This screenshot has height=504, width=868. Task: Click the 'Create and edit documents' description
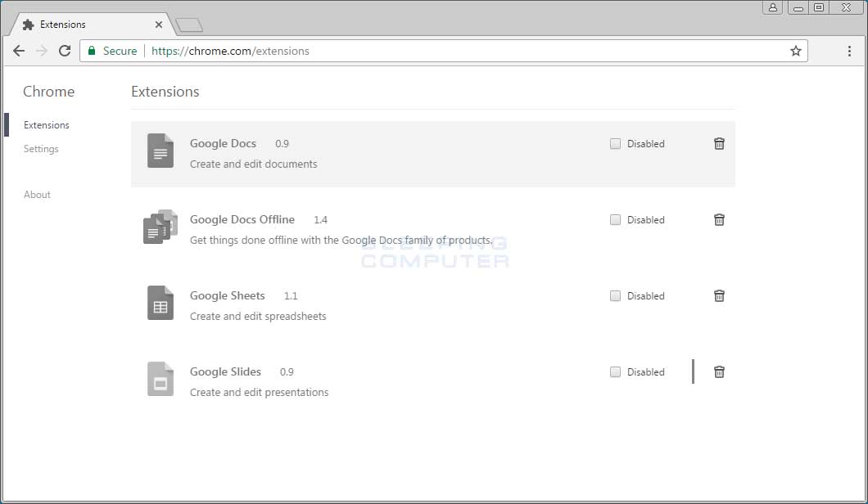[254, 164]
